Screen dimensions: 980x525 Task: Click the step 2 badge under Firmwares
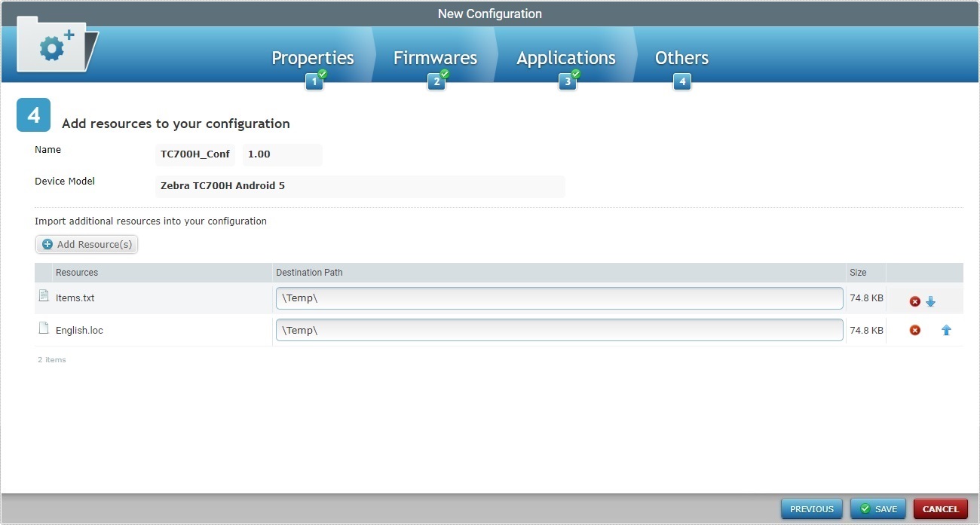[437, 81]
